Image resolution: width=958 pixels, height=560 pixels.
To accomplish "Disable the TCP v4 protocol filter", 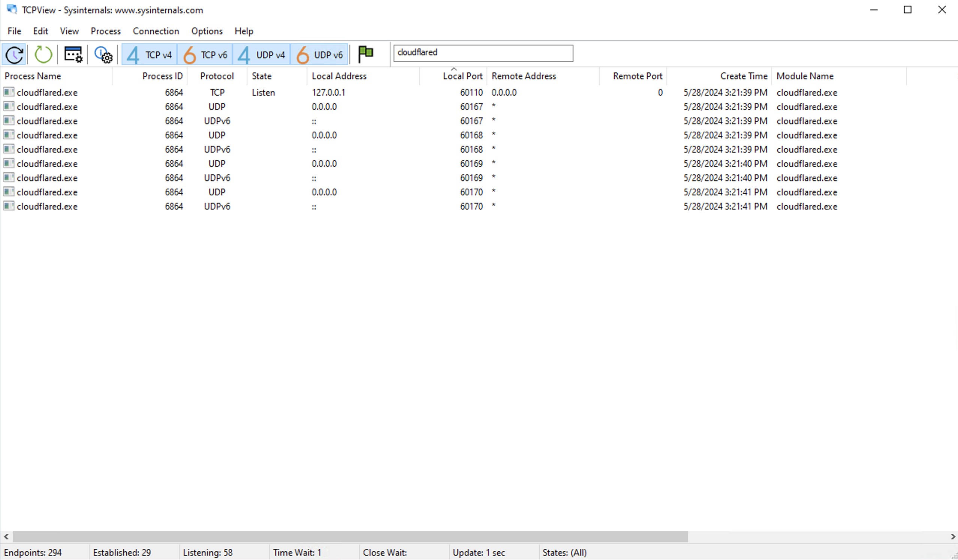I will (x=149, y=54).
